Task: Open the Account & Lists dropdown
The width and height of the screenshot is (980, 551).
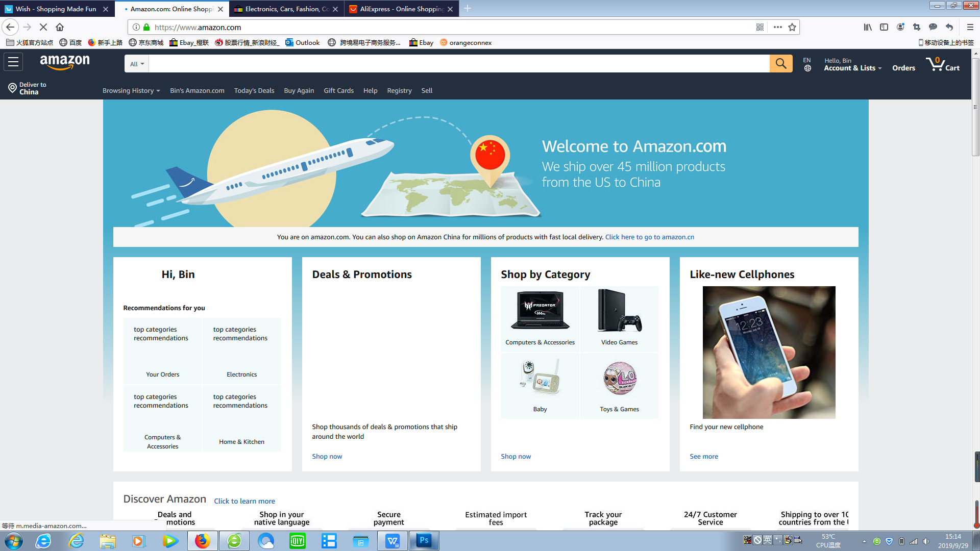Action: tap(852, 68)
